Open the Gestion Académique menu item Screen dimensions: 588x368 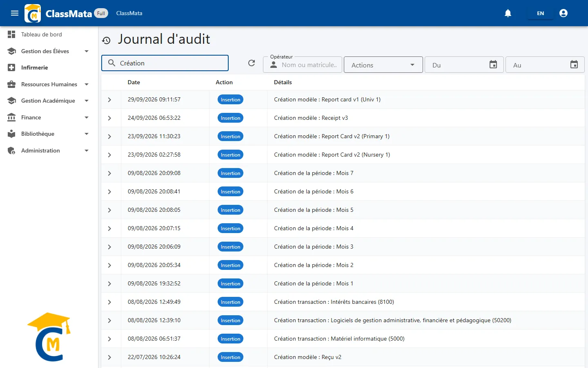point(48,101)
